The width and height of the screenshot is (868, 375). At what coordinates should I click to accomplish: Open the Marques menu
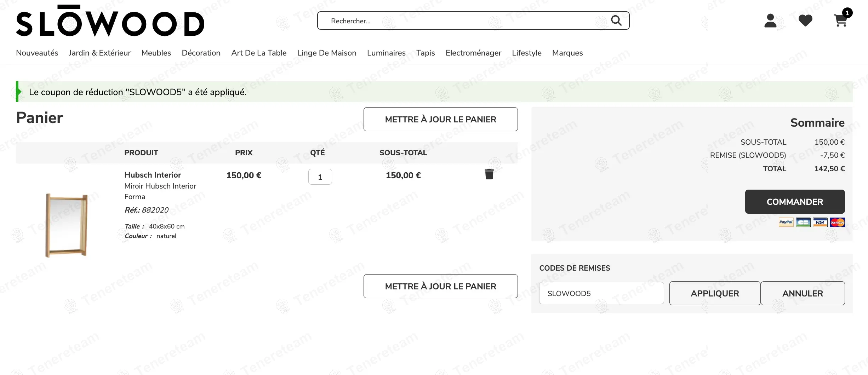(567, 53)
